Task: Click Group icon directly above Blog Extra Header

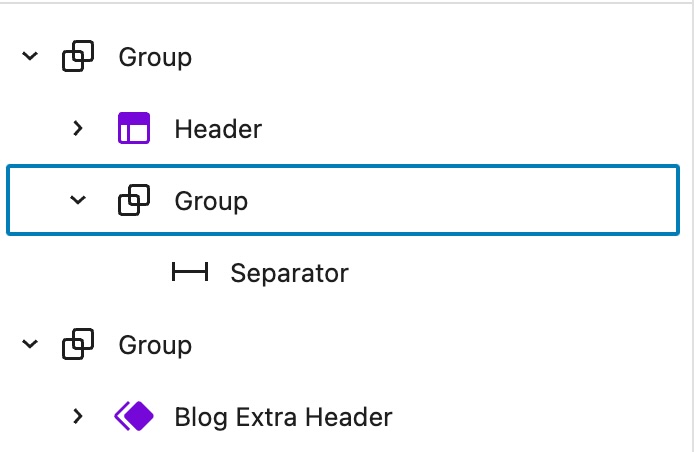Action: (x=78, y=345)
